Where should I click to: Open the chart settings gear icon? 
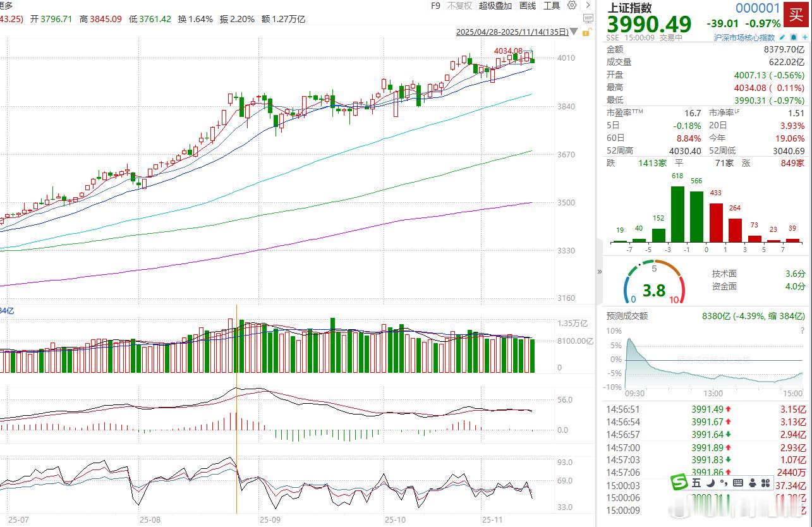571,5
